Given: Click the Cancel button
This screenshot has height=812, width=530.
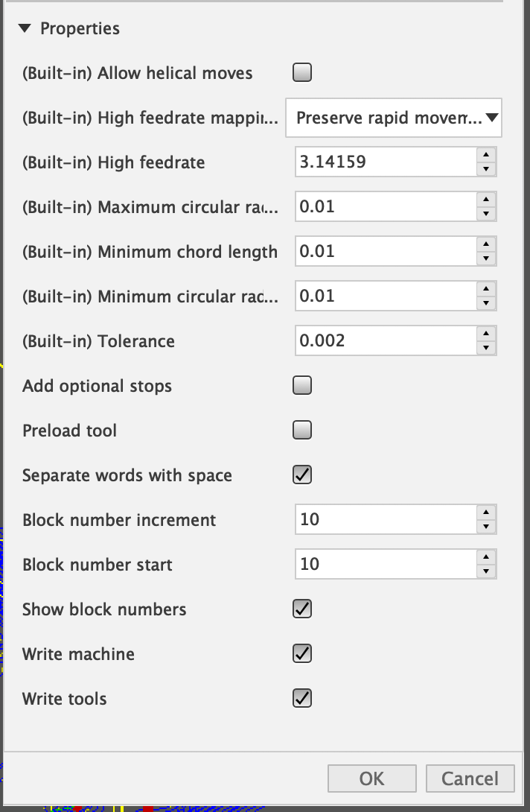Looking at the screenshot, I should 470,778.
